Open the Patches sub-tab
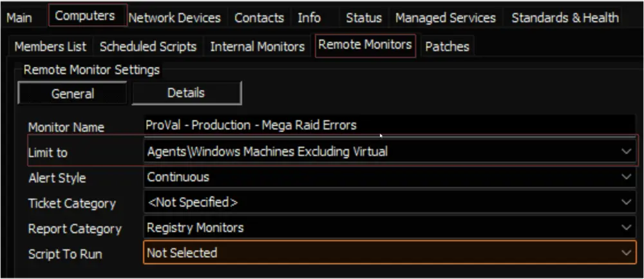 447,46
